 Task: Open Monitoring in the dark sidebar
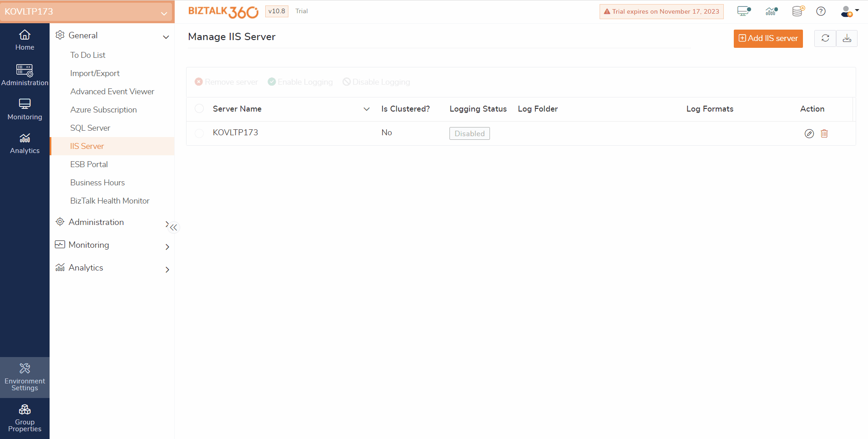[25, 109]
